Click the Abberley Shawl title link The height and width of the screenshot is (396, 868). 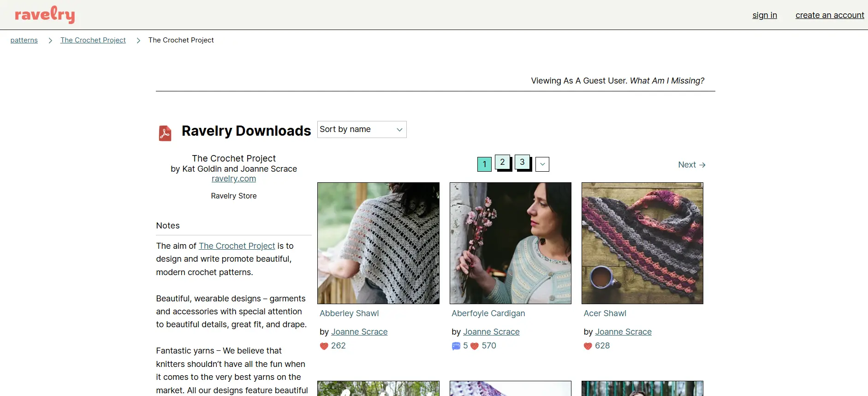pyautogui.click(x=349, y=313)
